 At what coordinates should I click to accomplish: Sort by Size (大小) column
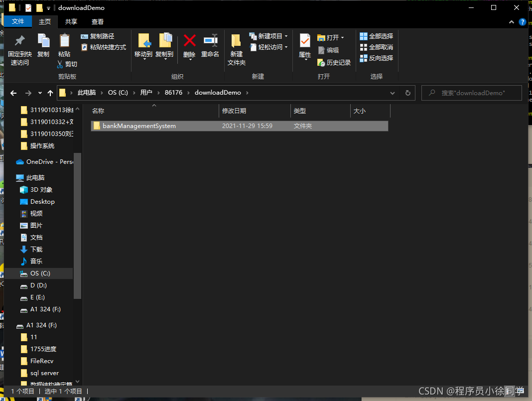click(370, 111)
